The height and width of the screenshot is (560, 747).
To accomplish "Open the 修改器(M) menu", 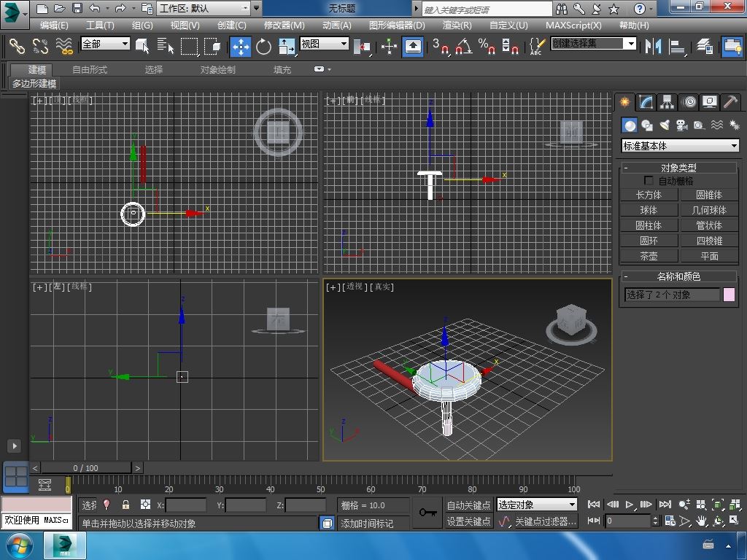I will pyautogui.click(x=285, y=26).
